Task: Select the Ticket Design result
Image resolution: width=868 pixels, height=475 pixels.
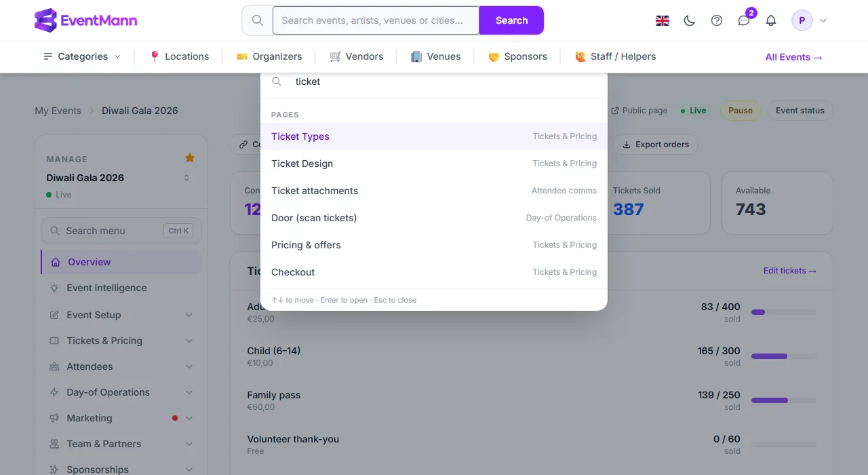Action: pos(434,164)
